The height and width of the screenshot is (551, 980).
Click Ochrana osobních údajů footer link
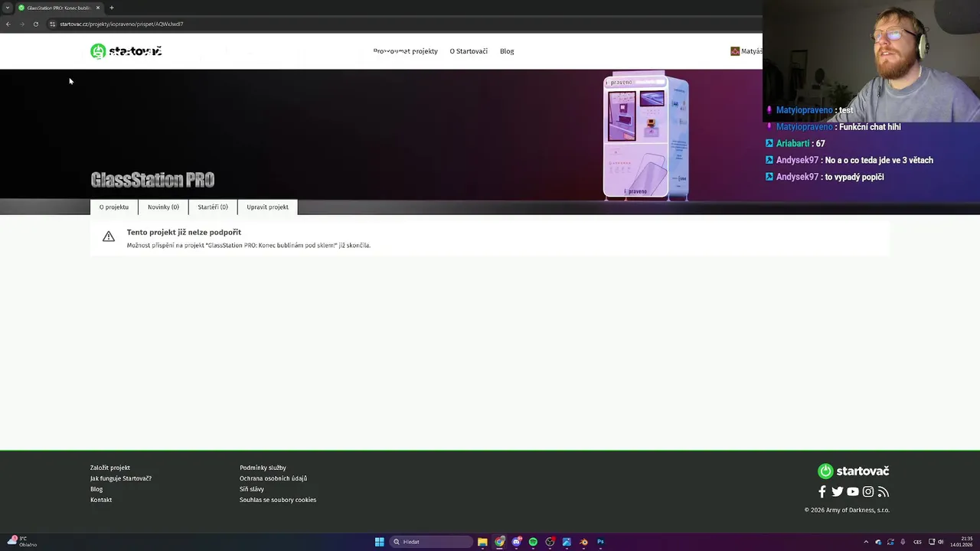(273, 478)
